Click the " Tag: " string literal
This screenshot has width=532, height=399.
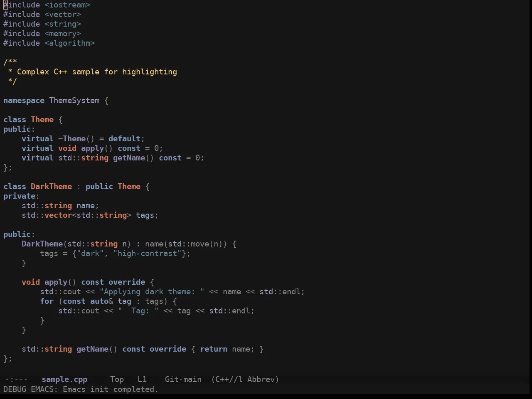(138, 311)
